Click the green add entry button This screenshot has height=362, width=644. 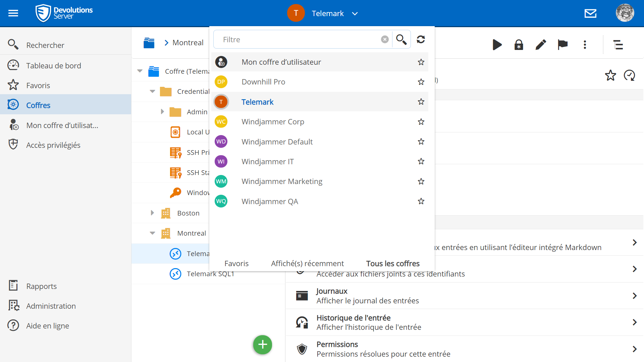pos(262,344)
